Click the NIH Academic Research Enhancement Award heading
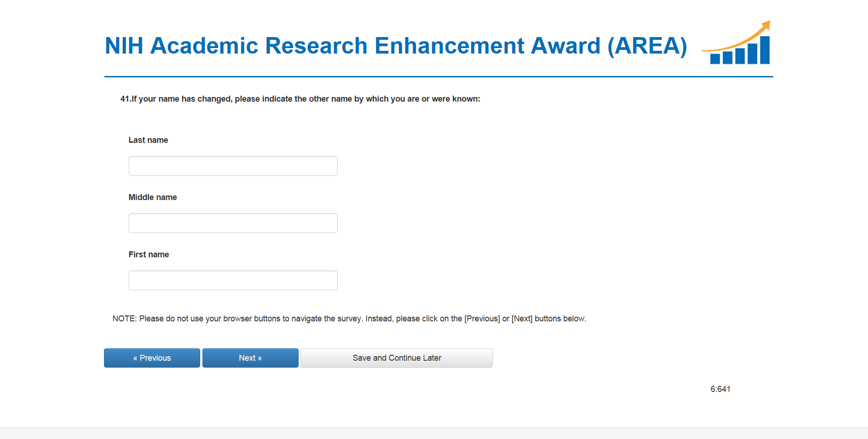The image size is (868, 439). 396,46
